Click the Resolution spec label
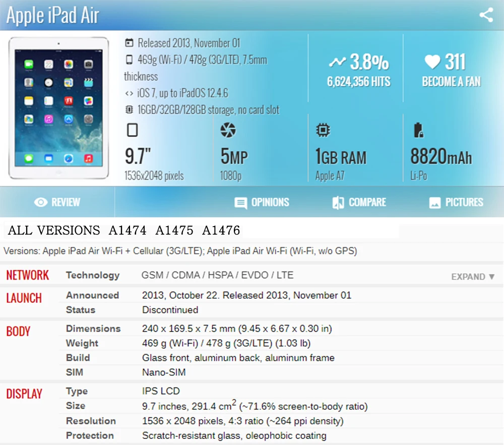 (91, 421)
